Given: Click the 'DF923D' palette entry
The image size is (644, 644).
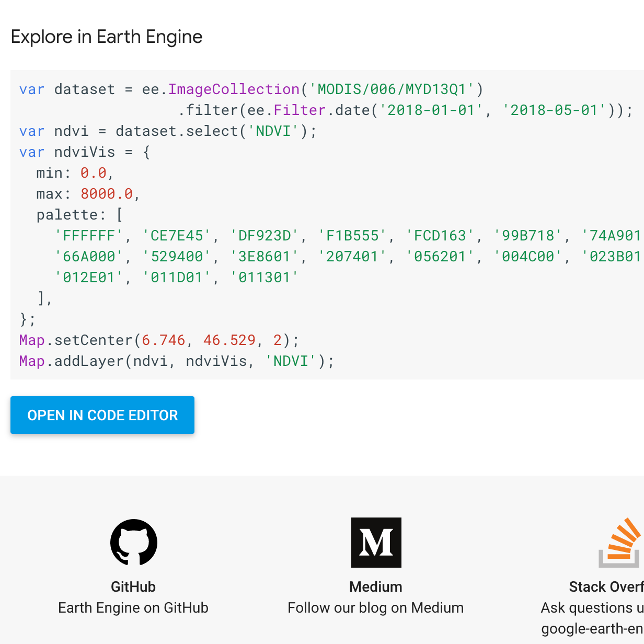Looking at the screenshot, I should 265,236.
